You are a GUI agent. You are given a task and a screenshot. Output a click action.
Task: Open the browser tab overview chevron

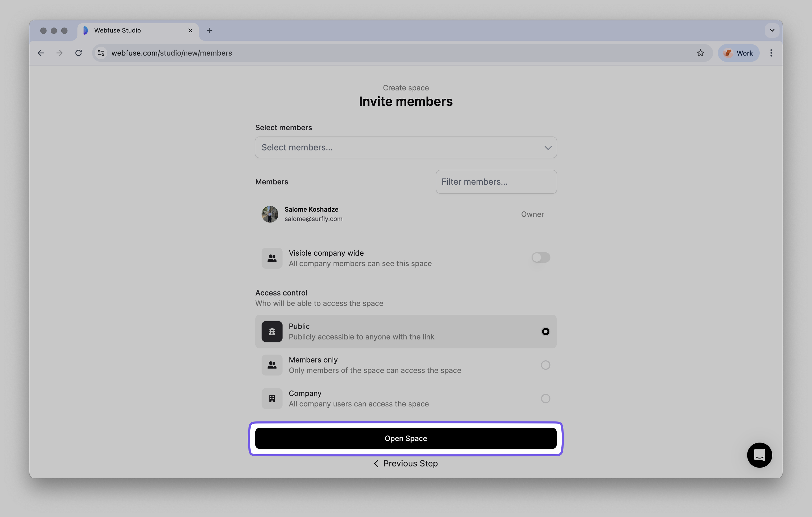point(772,30)
